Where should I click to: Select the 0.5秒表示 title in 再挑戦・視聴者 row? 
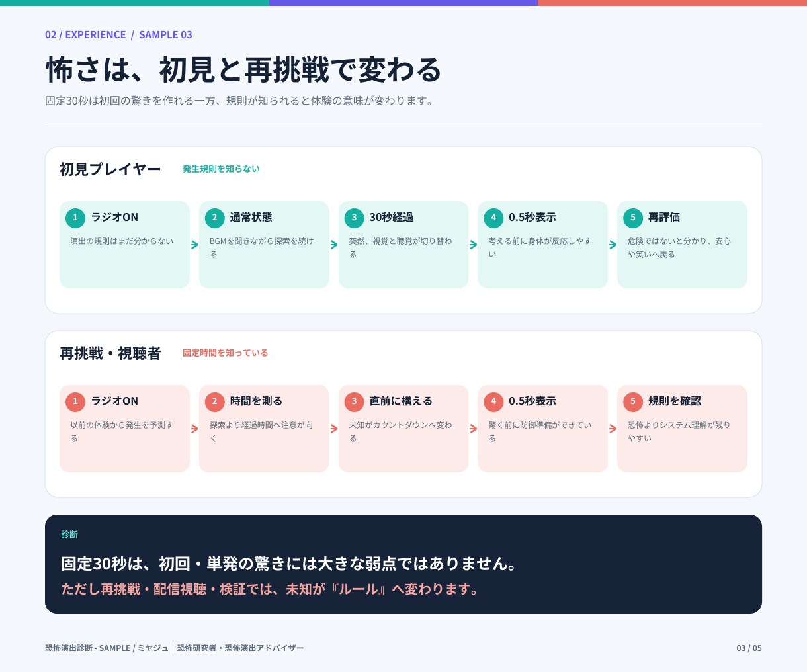click(532, 401)
